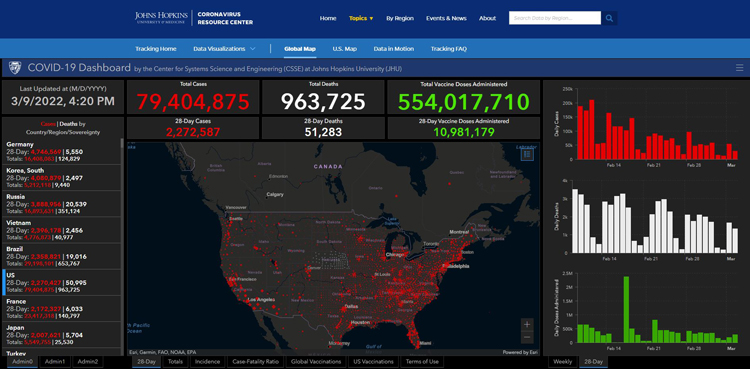The image size is (750, 369).
Task: Click the search magnifier icon button
Action: tap(609, 18)
